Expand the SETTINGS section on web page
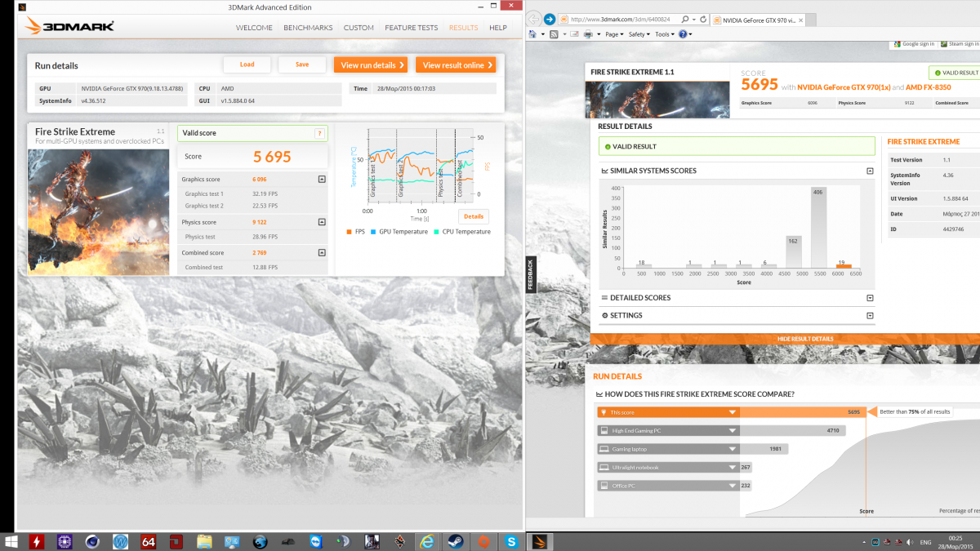 coord(870,315)
